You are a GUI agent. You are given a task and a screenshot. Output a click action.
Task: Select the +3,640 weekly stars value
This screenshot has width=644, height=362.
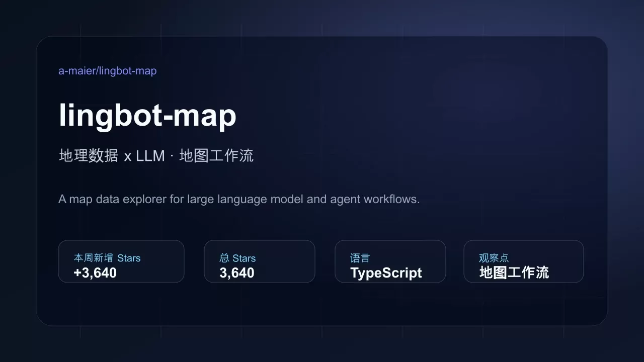(x=95, y=273)
